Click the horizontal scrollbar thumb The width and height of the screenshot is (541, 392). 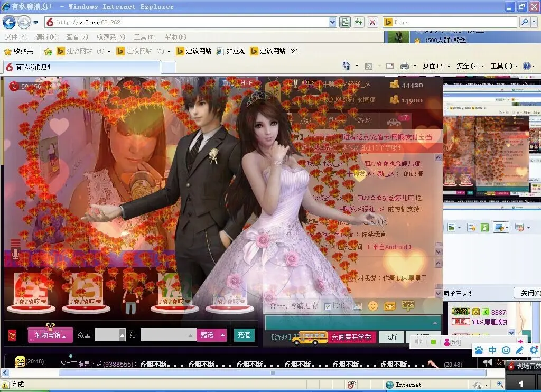(273, 372)
